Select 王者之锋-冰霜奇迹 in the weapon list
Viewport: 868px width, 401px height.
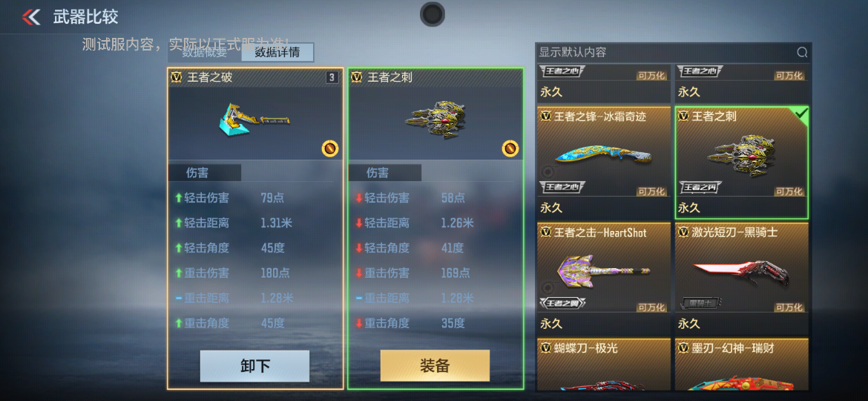[603, 163]
